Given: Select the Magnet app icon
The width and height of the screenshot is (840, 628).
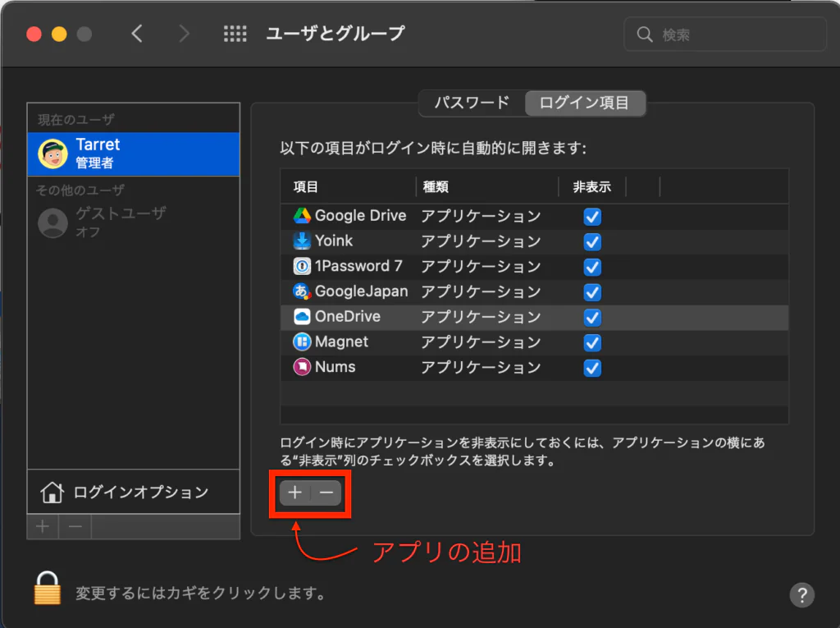Looking at the screenshot, I should [x=302, y=342].
